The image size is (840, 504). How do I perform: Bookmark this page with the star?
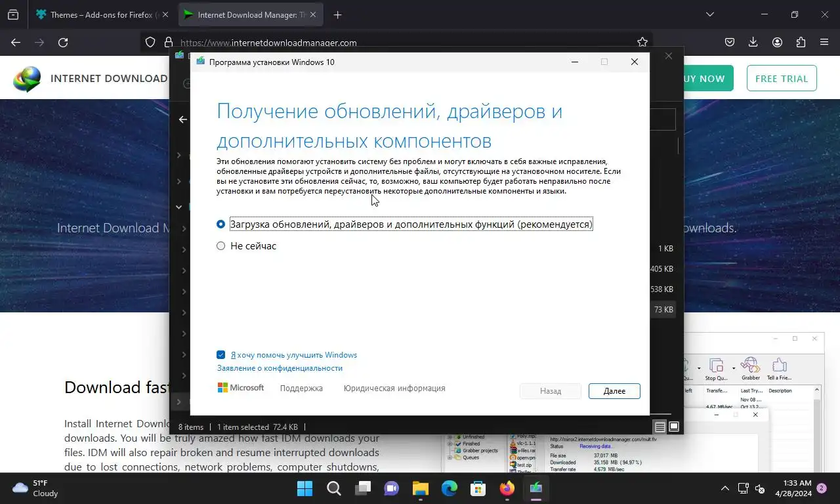(x=642, y=42)
